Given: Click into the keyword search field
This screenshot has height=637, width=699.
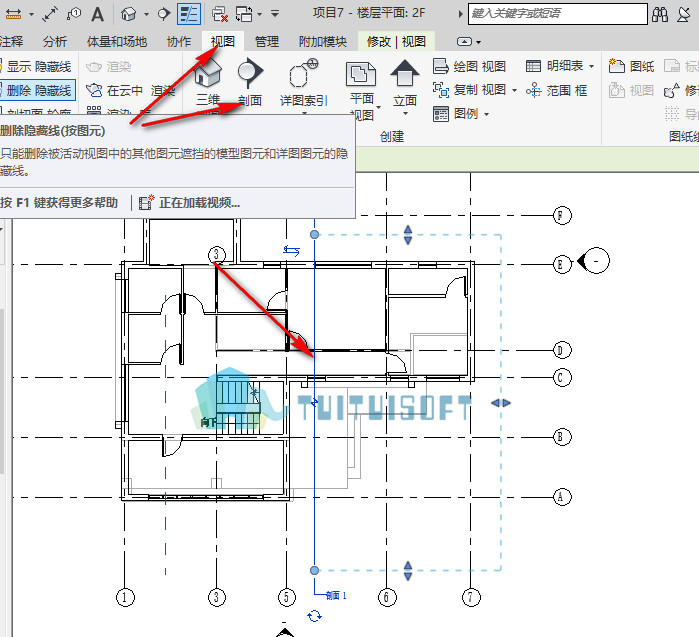Looking at the screenshot, I should pos(558,14).
